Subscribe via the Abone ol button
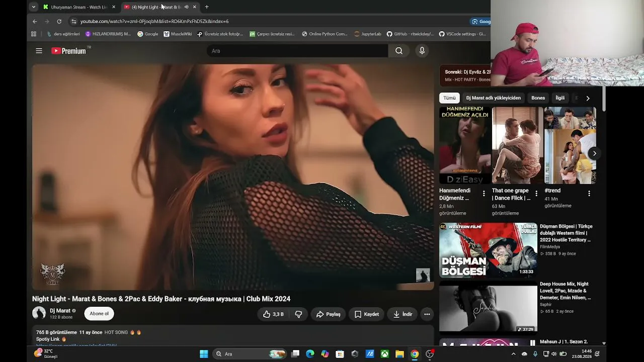The height and width of the screenshot is (362, 644). pos(99,314)
